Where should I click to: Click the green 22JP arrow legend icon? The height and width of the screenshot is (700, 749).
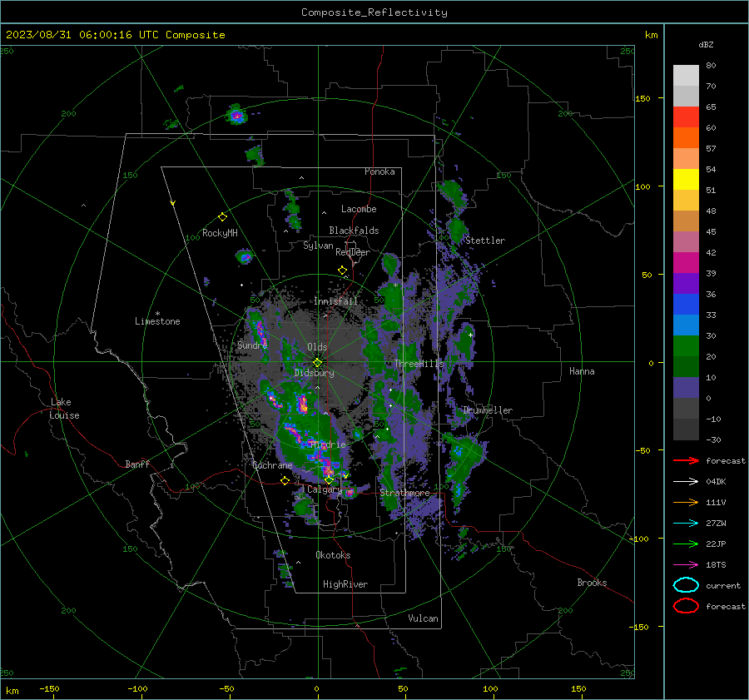(x=686, y=544)
